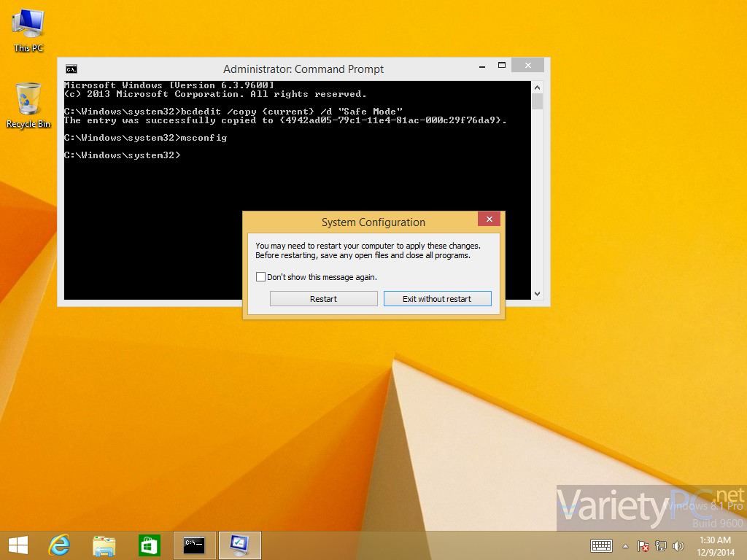The image size is (747, 560).
Task: Open File Explorer from the taskbar
Action: point(104,545)
